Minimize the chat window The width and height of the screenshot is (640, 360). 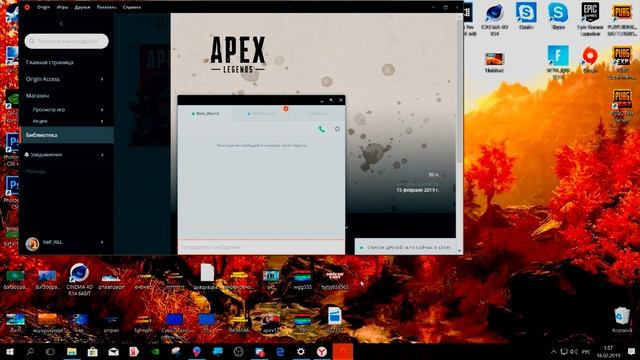click(322, 100)
